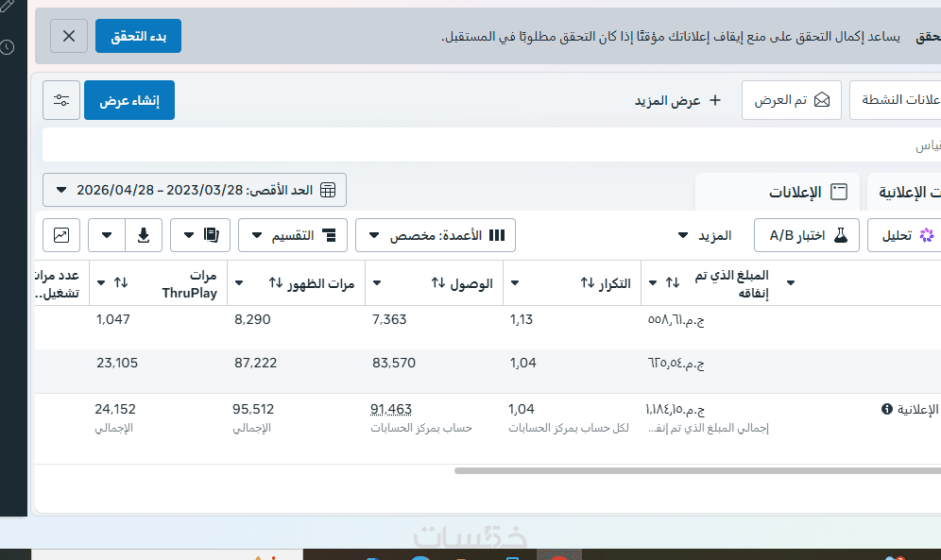This screenshot has width=941, height=560.
Task: Click the pencil edit icon in sidebar
Action: click(6, 8)
